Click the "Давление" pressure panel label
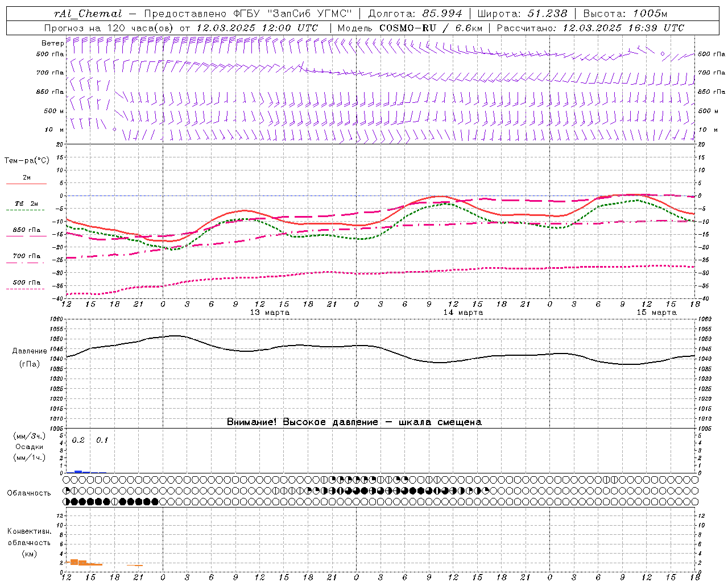Screen dimensions: 728x582 click(30, 351)
